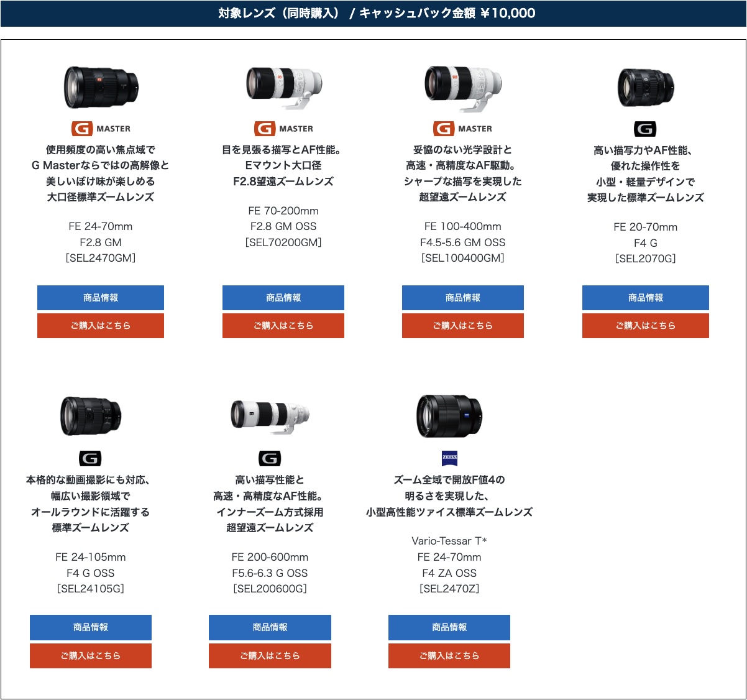Click the G Master logo above SEL2470GM
Screen dimensions: 747x700
click(101, 129)
